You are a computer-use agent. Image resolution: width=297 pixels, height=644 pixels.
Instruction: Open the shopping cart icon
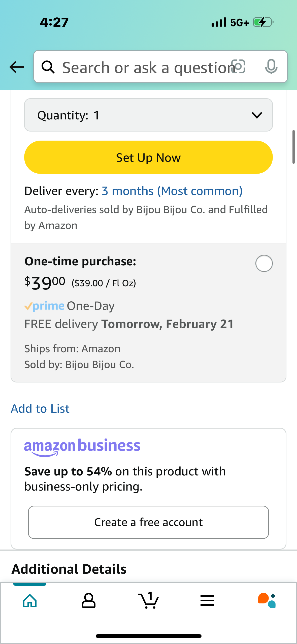(x=148, y=600)
